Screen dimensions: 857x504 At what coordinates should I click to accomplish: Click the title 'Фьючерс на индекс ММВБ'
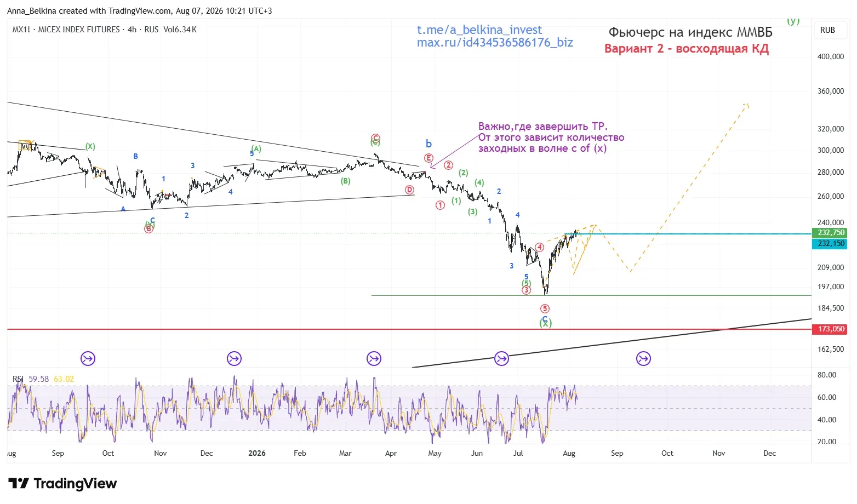point(690,33)
